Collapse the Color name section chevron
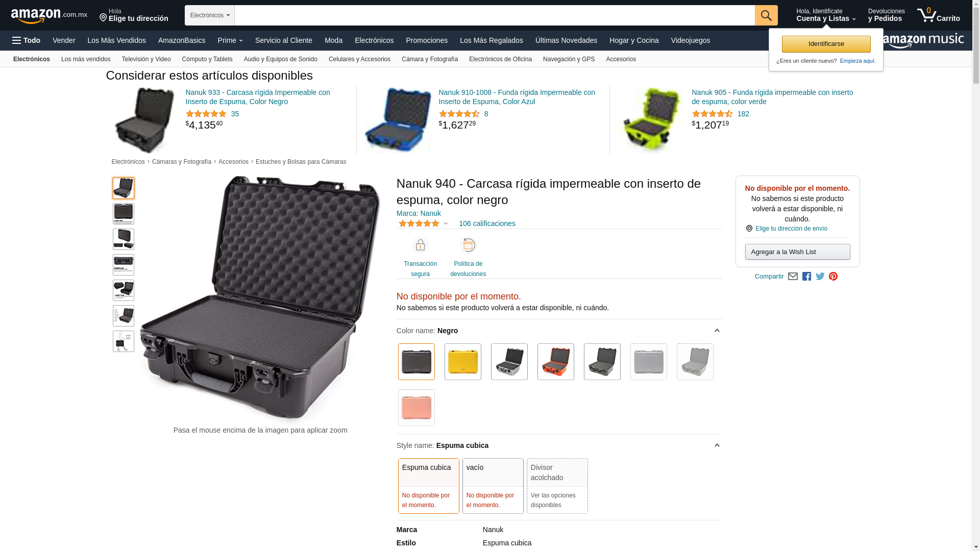Image resolution: width=980 pixels, height=551 pixels. 717,331
